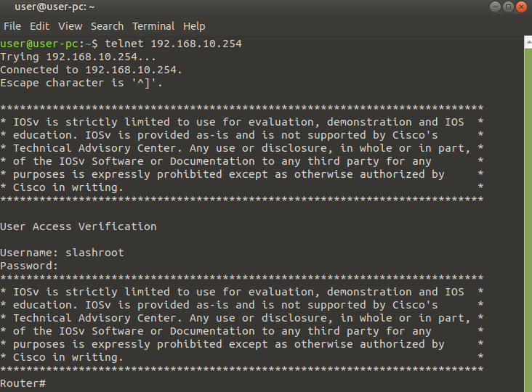Maximize the terminal window
The height and width of the screenshot is (392, 532).
point(507,7)
